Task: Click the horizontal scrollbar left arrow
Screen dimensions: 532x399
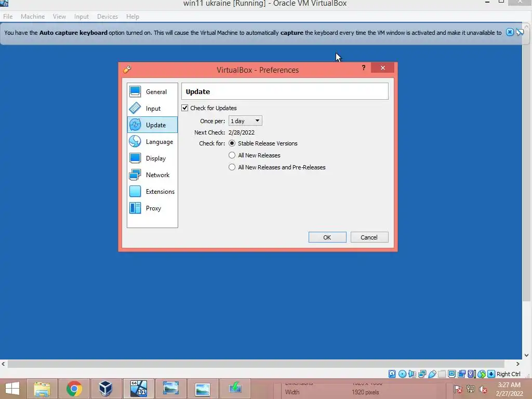Action: 4,364
